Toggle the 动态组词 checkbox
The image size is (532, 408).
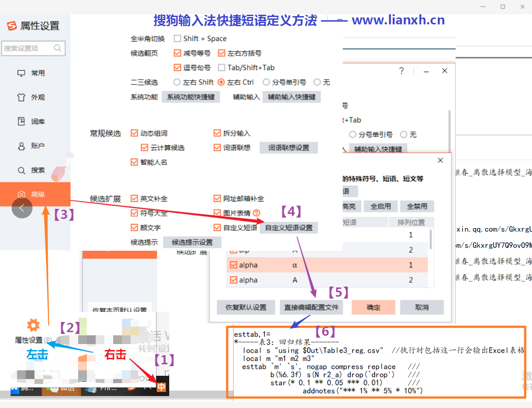134,133
